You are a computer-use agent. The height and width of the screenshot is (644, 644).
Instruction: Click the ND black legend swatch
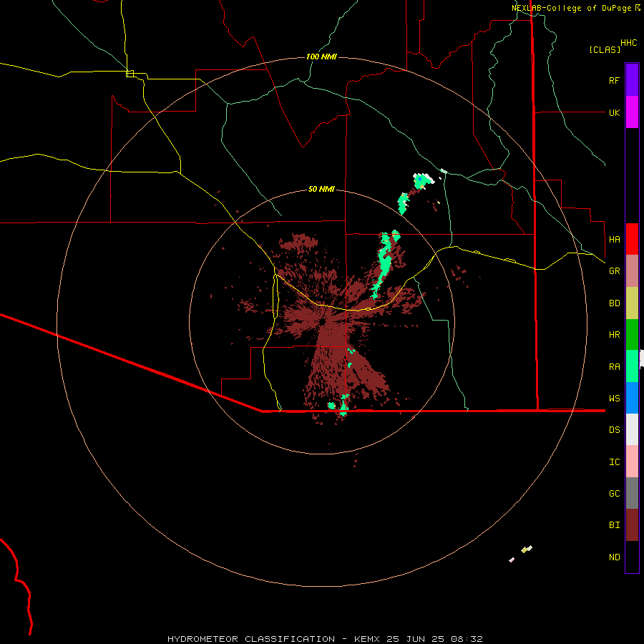coord(632,557)
